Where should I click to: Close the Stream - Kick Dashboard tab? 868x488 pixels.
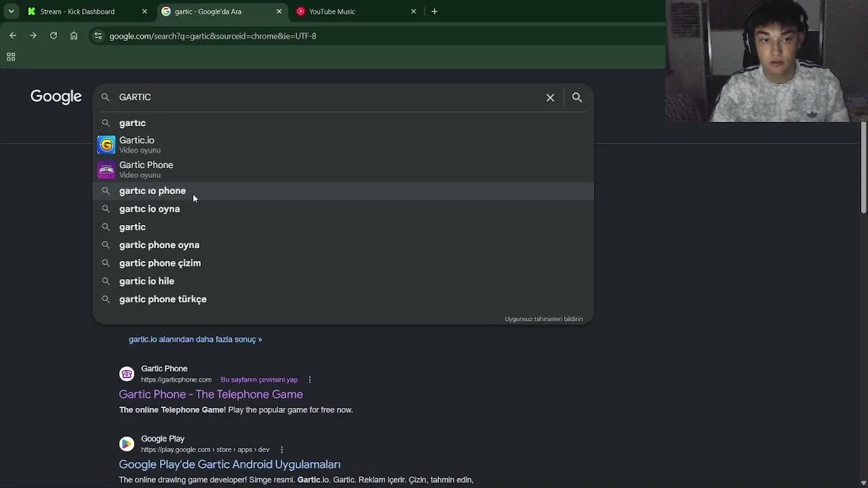pyautogui.click(x=144, y=12)
